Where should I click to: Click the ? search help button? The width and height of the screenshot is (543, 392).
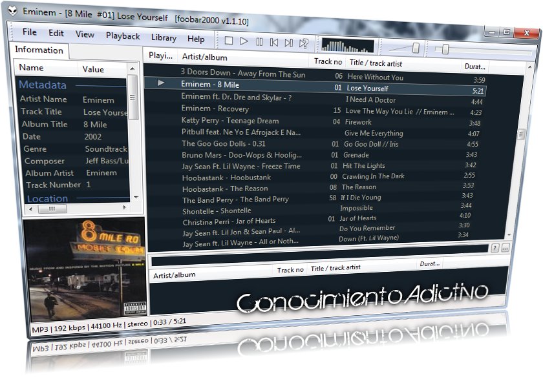click(495, 247)
